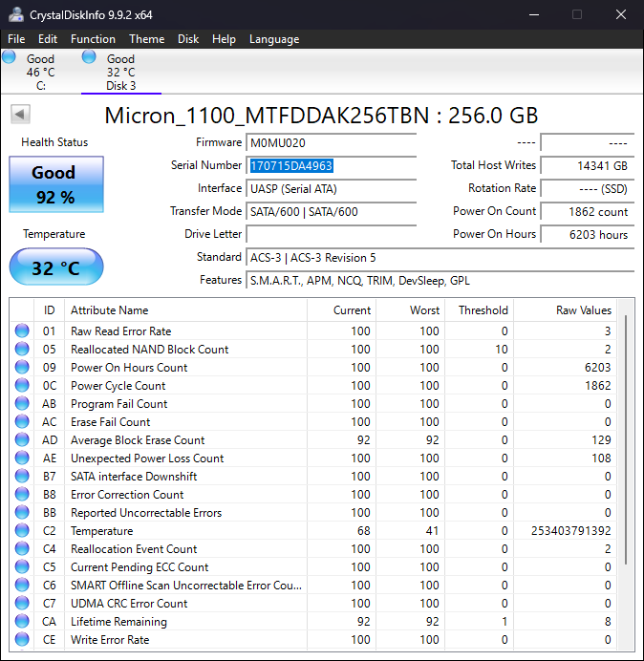644x661 pixels.
Task: Click status icon for Erase Fail Count
Action: point(22,421)
